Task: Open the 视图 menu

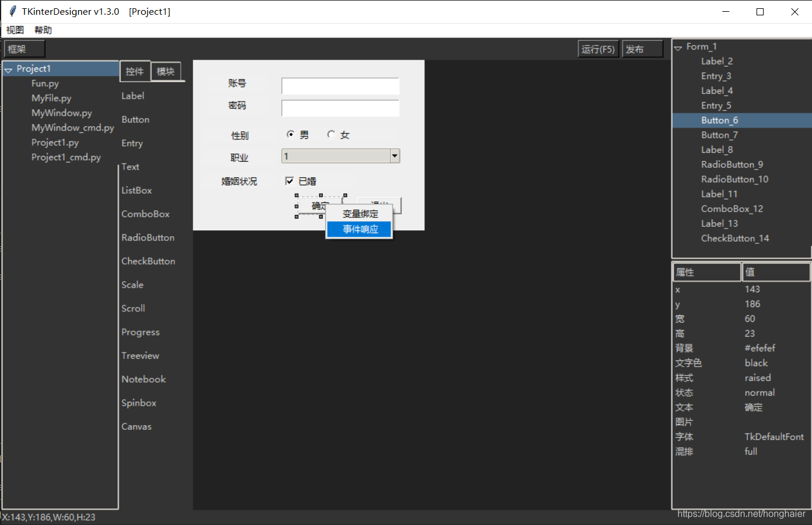Action: tap(15, 30)
